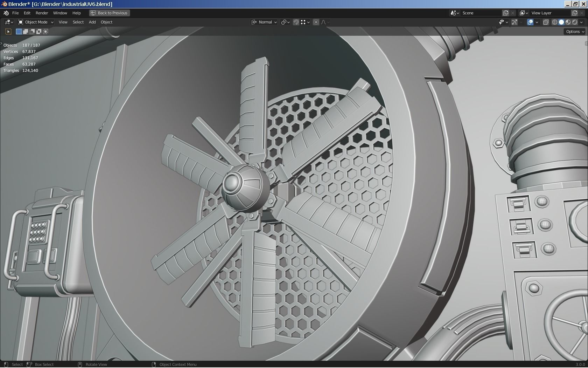Image resolution: width=588 pixels, height=368 pixels.
Task: Click the version number 3.0.0
Action: pos(580,364)
